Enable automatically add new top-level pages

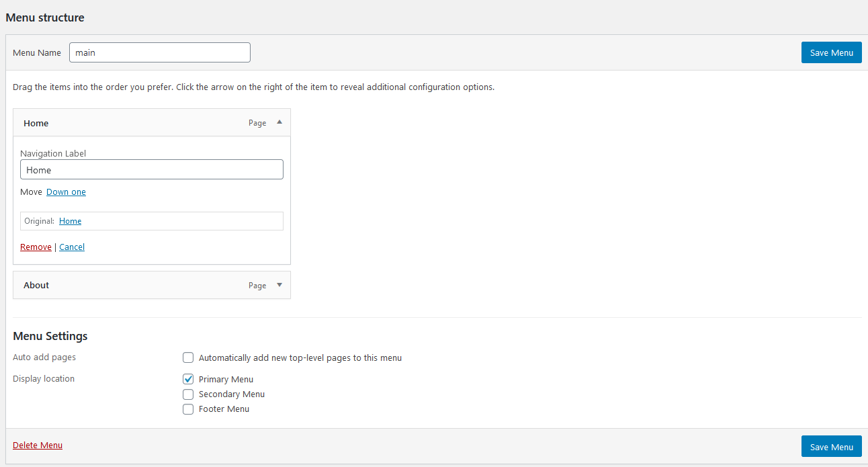click(x=188, y=358)
